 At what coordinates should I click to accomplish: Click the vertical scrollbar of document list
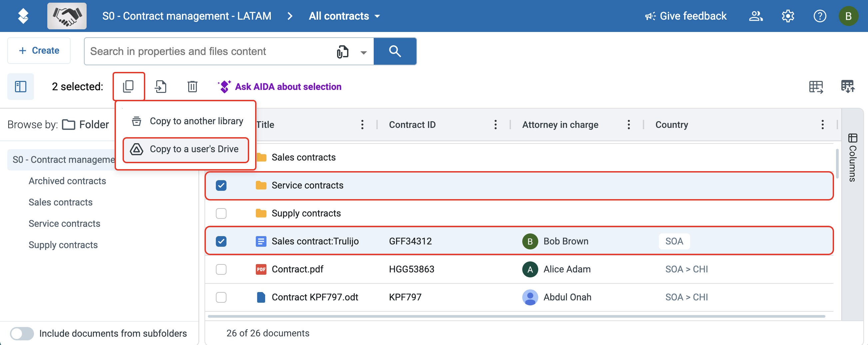pyautogui.click(x=837, y=164)
